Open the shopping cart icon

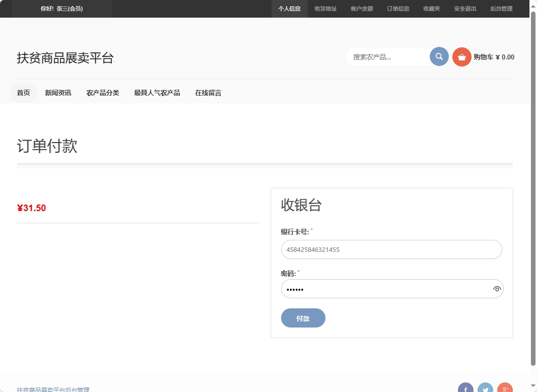461,56
